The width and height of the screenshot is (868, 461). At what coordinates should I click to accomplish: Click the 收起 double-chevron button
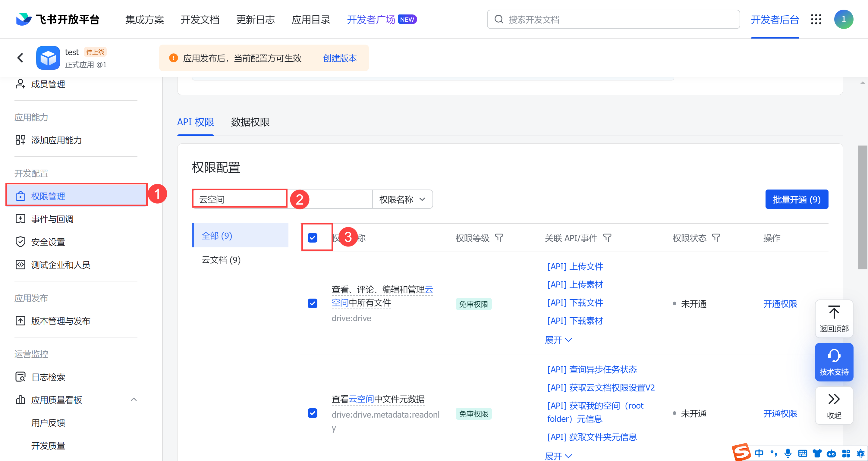[834, 405]
